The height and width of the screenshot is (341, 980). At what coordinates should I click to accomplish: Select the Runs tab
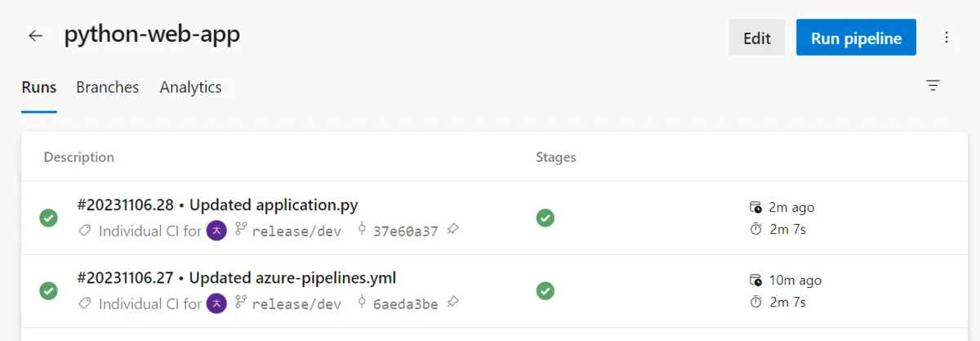click(x=39, y=87)
